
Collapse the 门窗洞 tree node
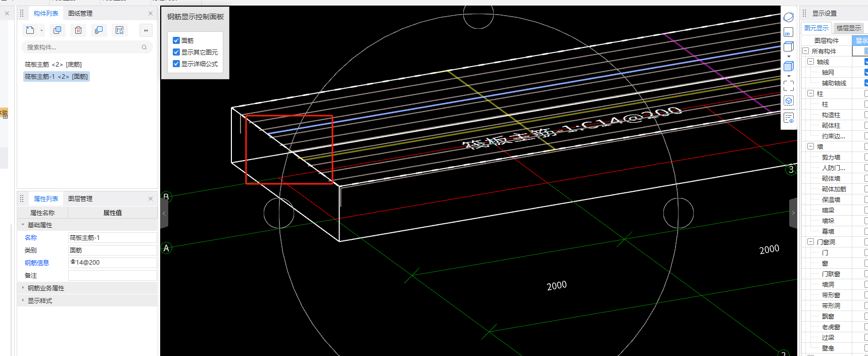[x=811, y=242]
